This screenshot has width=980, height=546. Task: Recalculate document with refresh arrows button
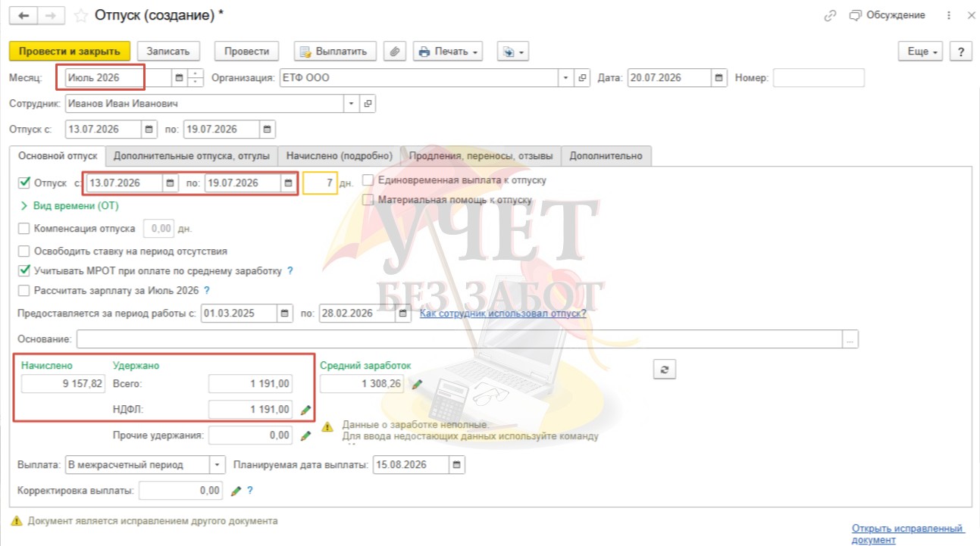coord(664,369)
